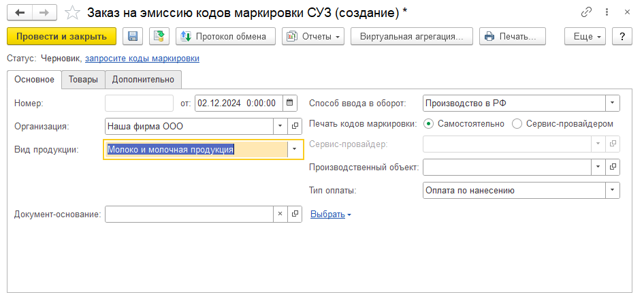This screenshot has height=301, width=644.
Task: Add form to favorites star
Action: [71, 12]
